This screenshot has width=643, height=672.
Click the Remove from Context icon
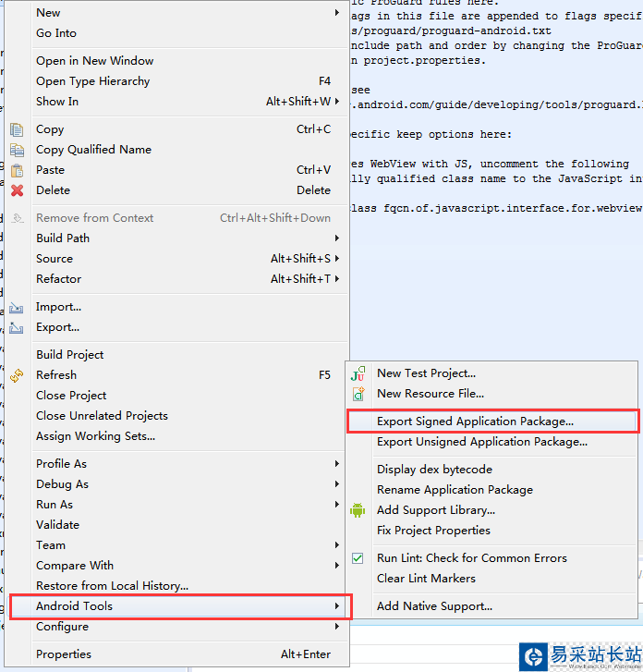click(18, 218)
